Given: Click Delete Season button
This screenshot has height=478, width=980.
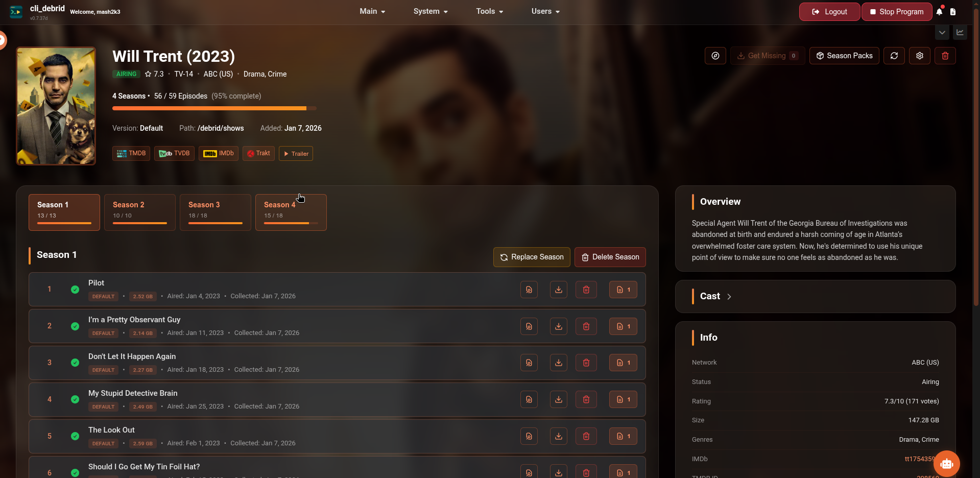Looking at the screenshot, I should tap(610, 257).
